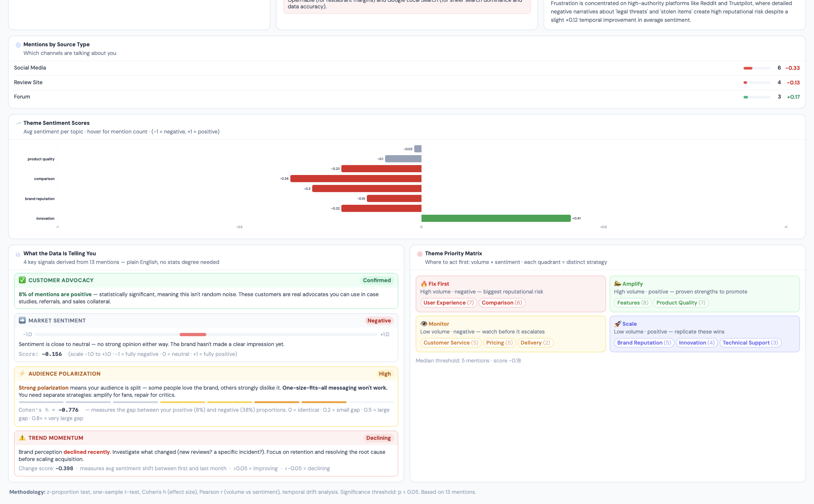This screenshot has width=814, height=504.
Task: Select the Delivery (2) tag
Action: pyautogui.click(x=535, y=343)
